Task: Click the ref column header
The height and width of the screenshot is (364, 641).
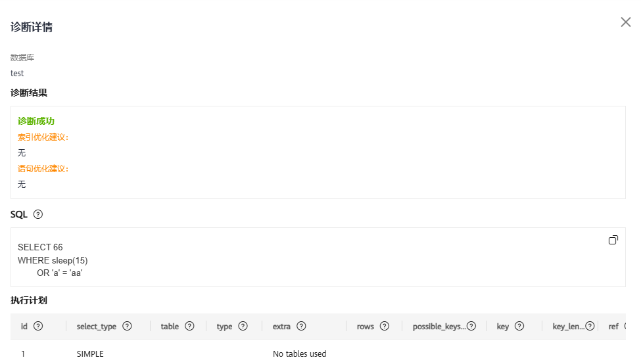Action: click(613, 327)
